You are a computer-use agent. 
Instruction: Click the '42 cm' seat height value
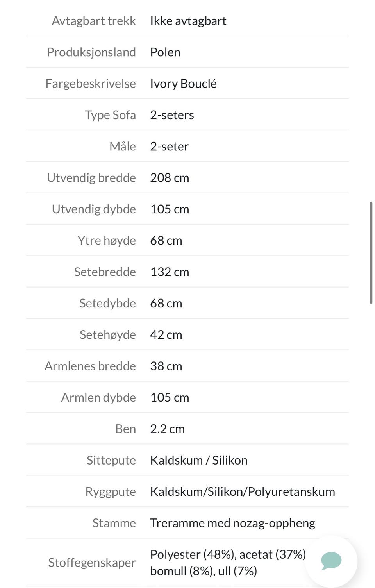point(166,335)
